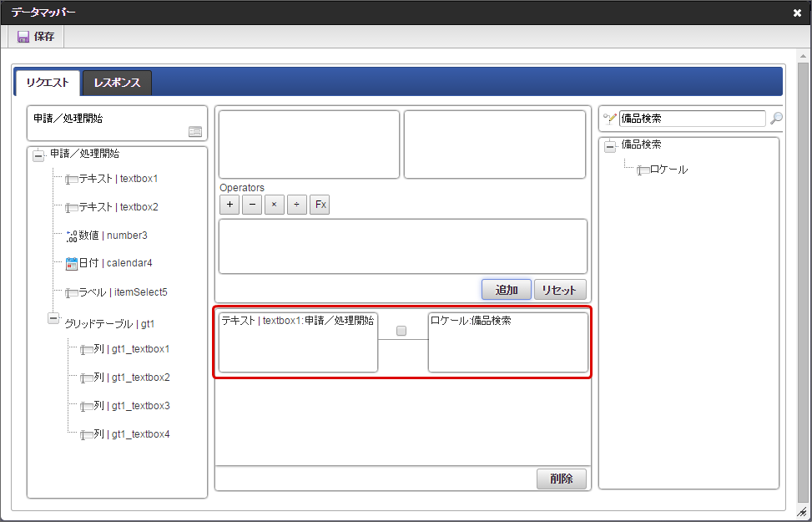Image resolution: width=812 pixels, height=522 pixels.
Task: Select 列 | gt1_textbox3 tree item
Action: tap(132, 406)
